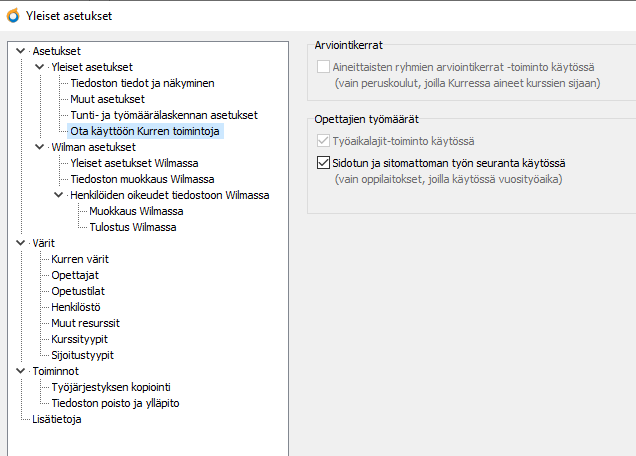Select Tulostus Wilmassa tree item

133,227
